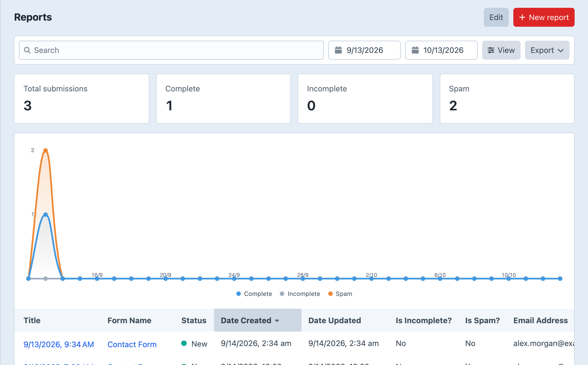Toggle the Spam series in the legend
Image resolution: width=588 pixels, height=365 pixels.
pyautogui.click(x=340, y=294)
